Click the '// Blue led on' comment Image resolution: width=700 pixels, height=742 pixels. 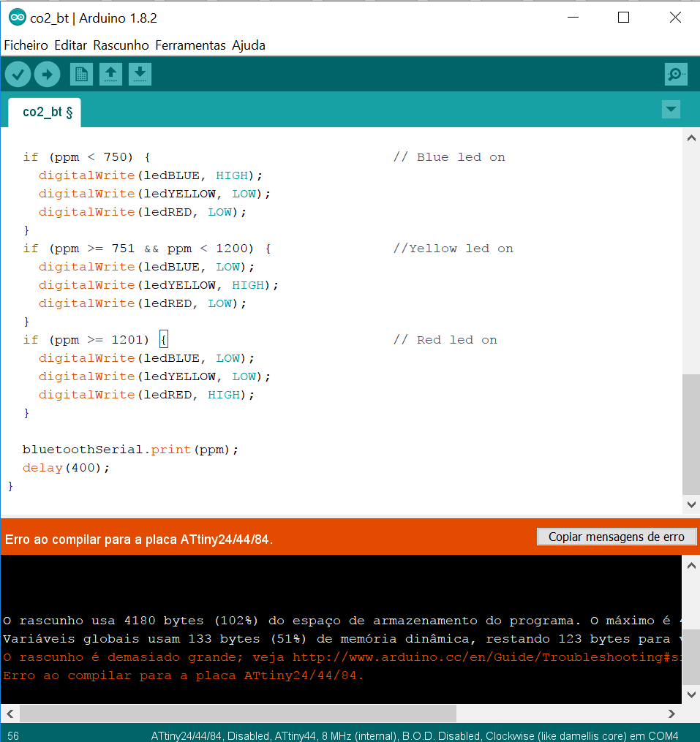click(x=449, y=157)
